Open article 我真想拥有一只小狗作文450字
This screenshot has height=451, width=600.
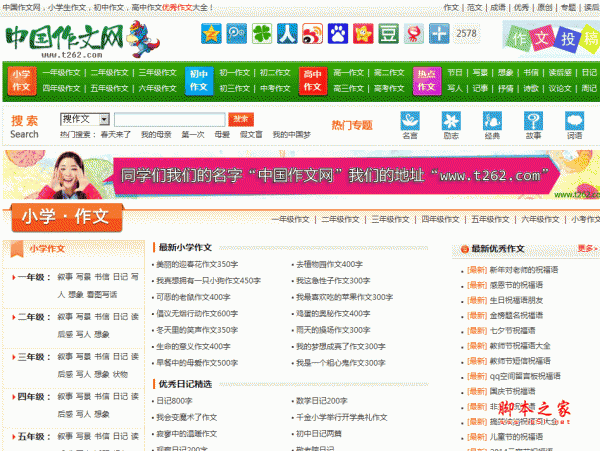coord(209,281)
